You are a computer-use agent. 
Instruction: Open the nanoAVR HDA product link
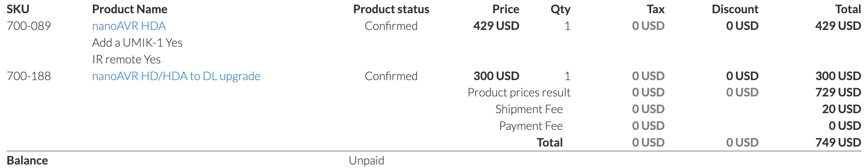tap(129, 26)
